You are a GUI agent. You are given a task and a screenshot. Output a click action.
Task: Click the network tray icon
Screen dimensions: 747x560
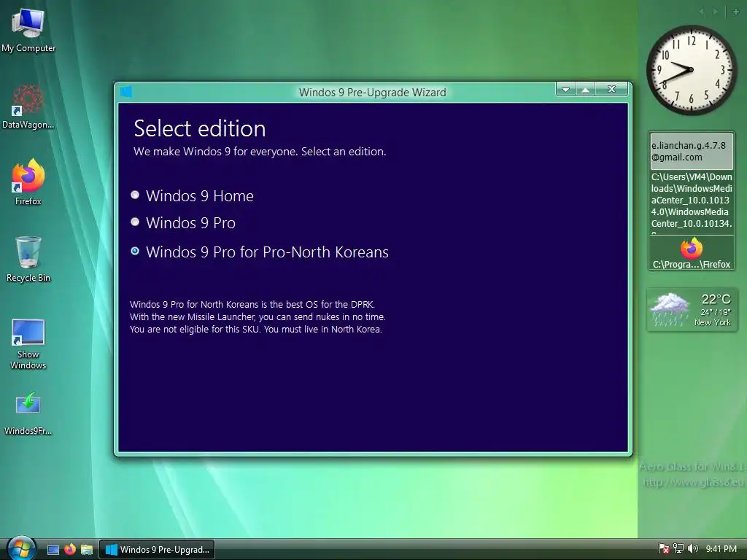678,549
